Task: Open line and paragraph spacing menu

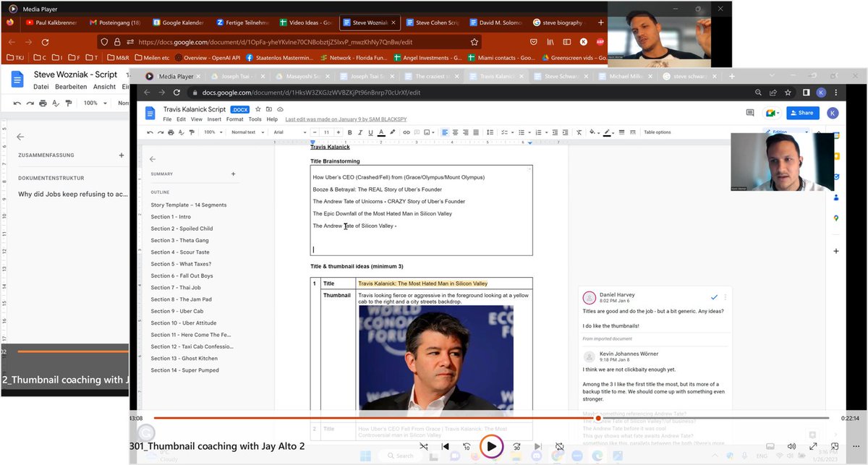Action: (x=490, y=132)
